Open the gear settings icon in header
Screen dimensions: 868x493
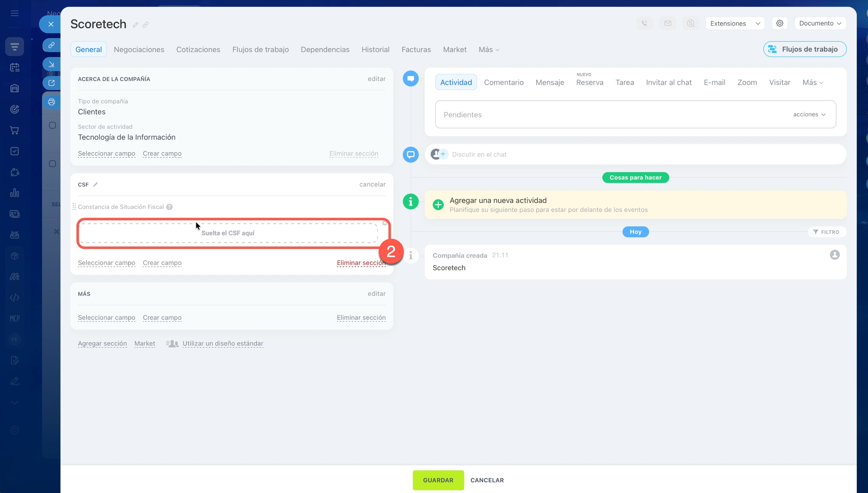[x=779, y=23]
